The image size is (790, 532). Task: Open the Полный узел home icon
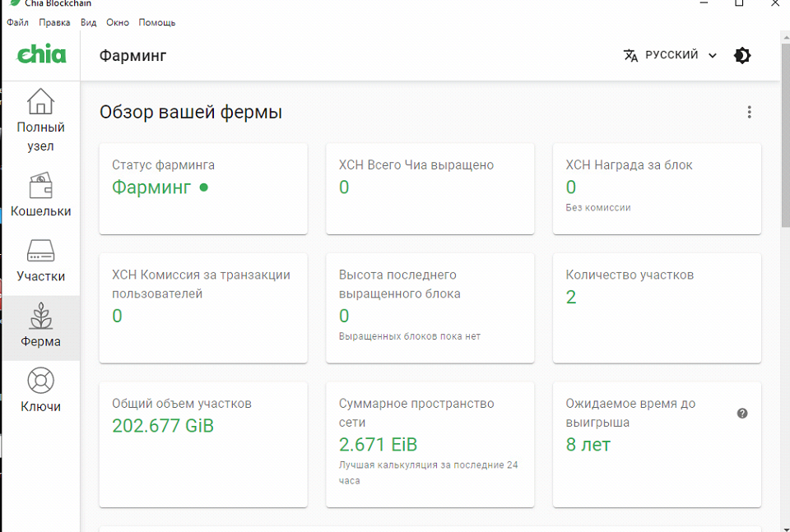40,101
